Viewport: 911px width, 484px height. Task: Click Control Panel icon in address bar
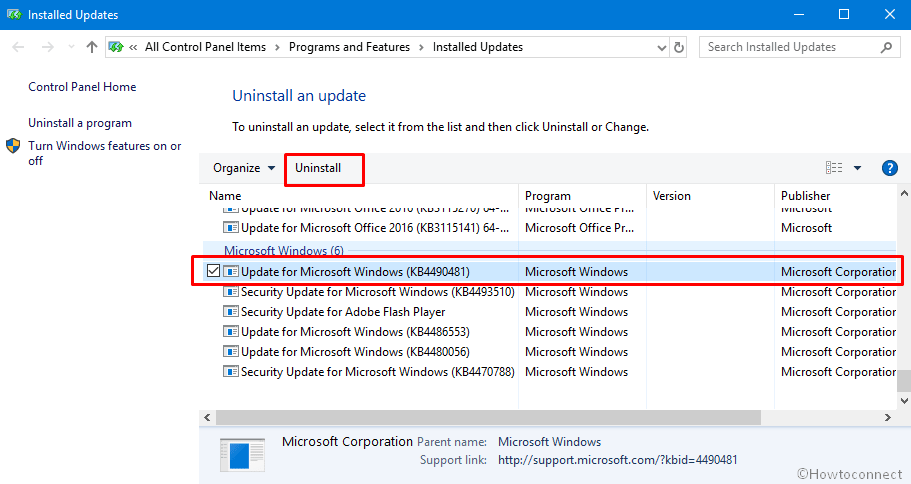116,47
